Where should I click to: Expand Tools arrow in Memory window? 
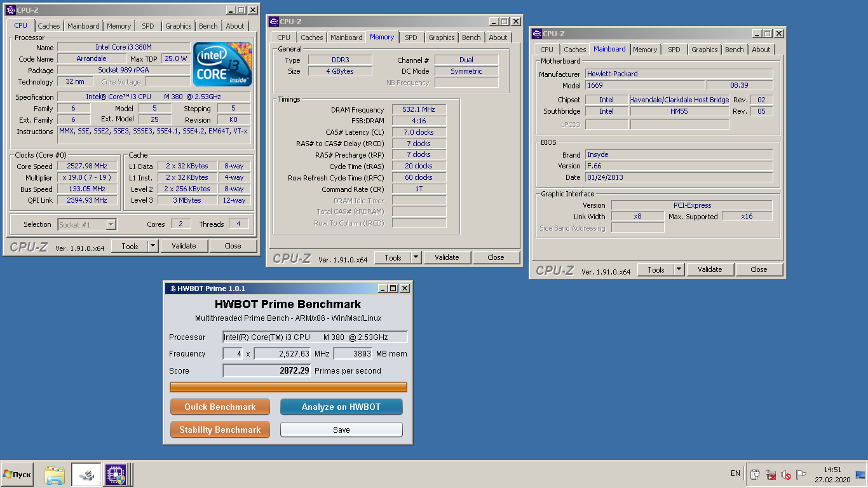pos(416,257)
